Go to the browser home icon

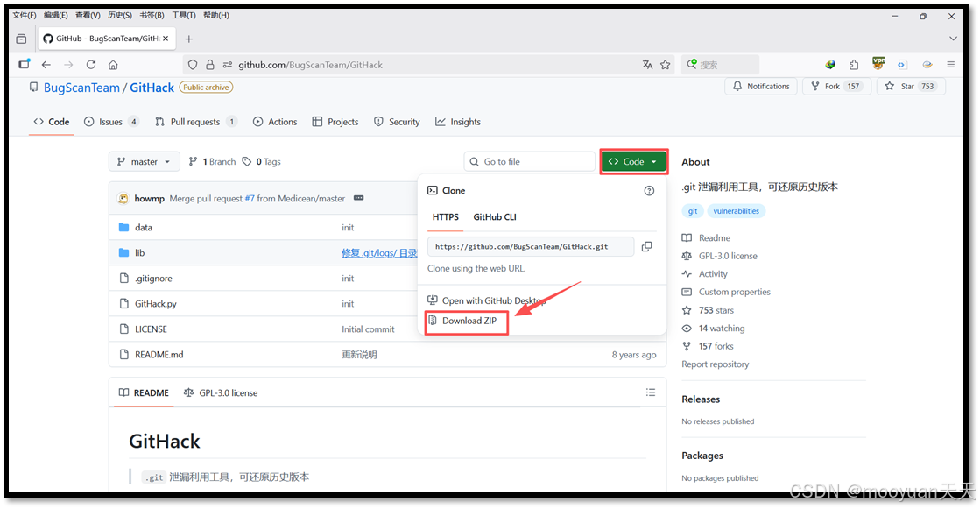click(x=113, y=65)
